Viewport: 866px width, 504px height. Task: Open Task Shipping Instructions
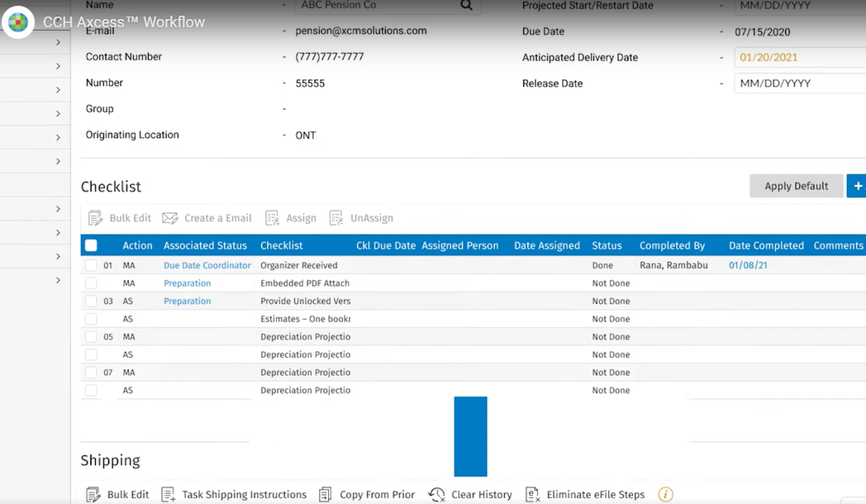tap(166, 493)
